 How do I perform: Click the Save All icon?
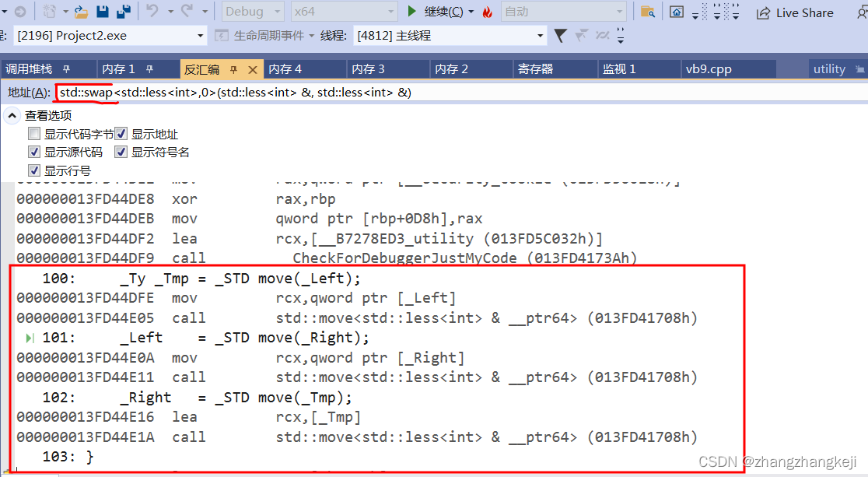(x=124, y=12)
